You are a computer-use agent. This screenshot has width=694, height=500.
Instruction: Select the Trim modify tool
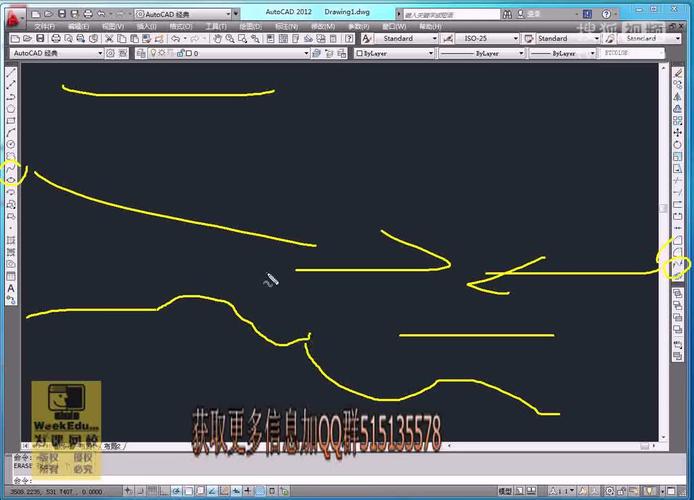click(x=678, y=181)
